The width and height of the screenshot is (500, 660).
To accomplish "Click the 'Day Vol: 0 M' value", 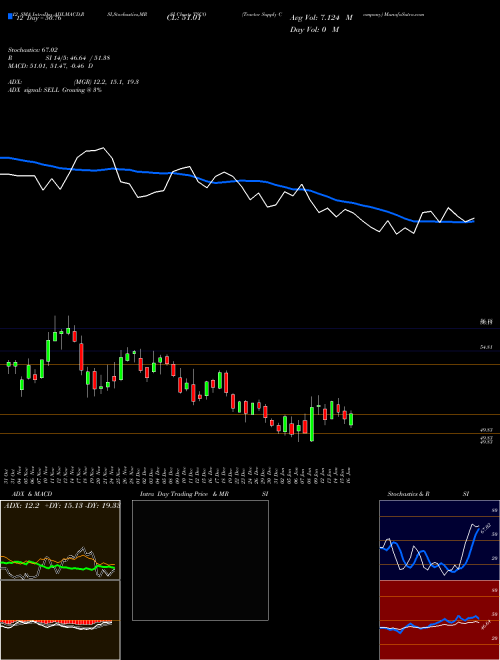I will pyautogui.click(x=314, y=30).
